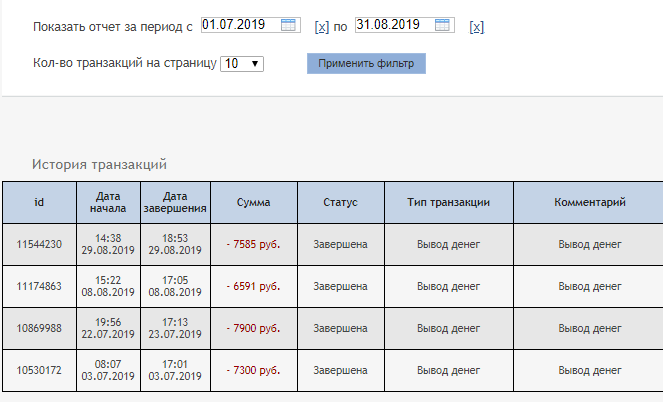Viewport: 663px width, 402px height.
Task: Select transaction id 11174863
Action: click(x=39, y=286)
